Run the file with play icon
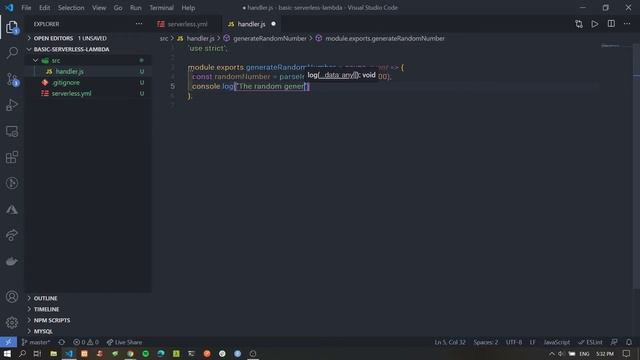 595,24
